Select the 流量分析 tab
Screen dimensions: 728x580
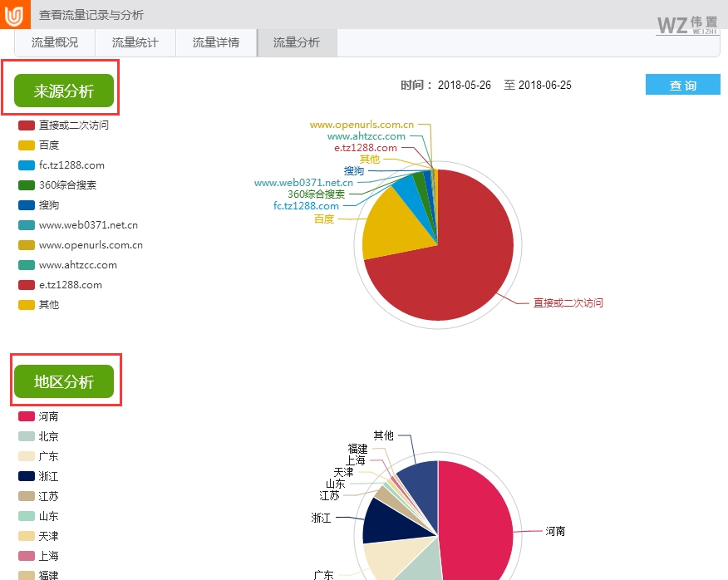pos(296,42)
